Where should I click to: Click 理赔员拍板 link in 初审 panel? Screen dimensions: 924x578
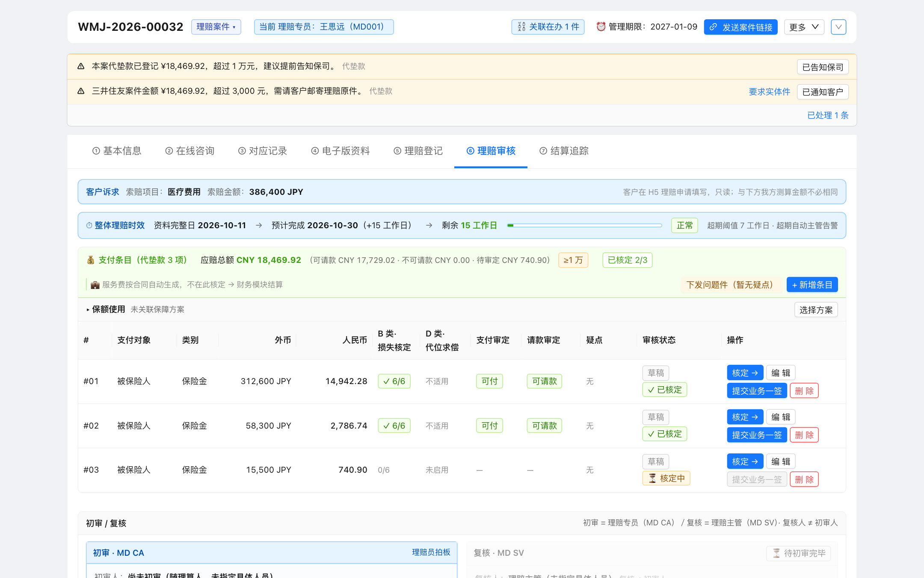tap(431, 552)
